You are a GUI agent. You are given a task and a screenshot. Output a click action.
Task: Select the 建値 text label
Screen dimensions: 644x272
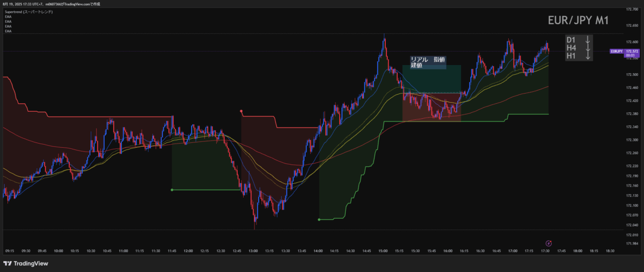tap(416, 66)
